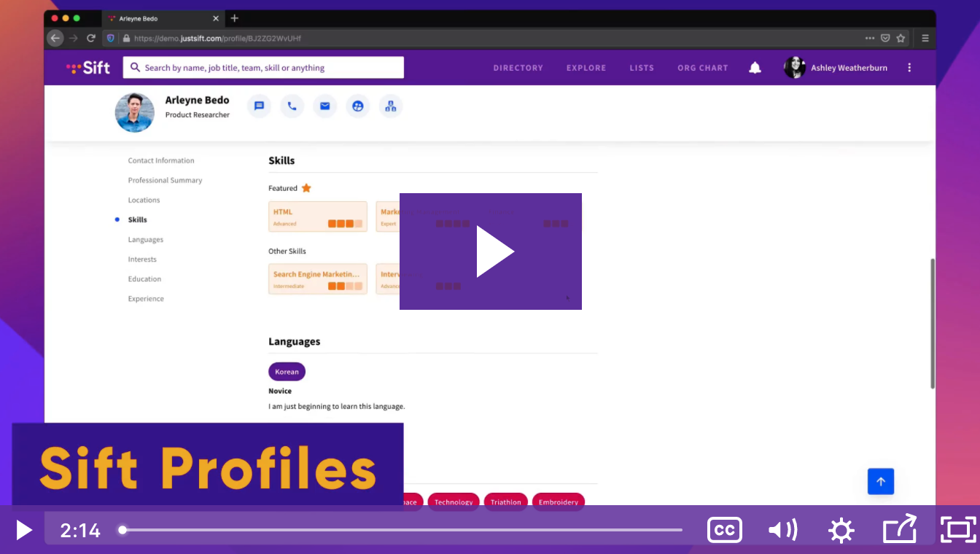The width and height of the screenshot is (980, 554).
Task: Click the site padlock icon
Action: 126,38
